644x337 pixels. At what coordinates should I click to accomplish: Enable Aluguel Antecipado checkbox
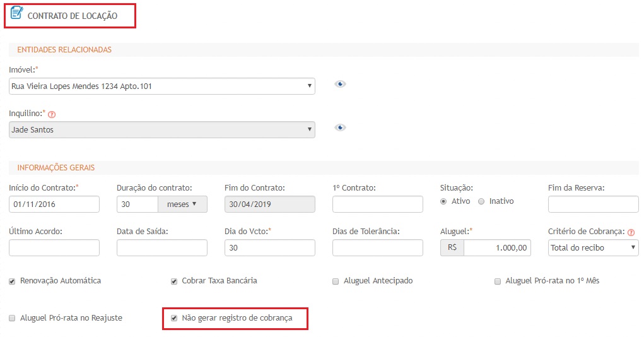tap(336, 281)
